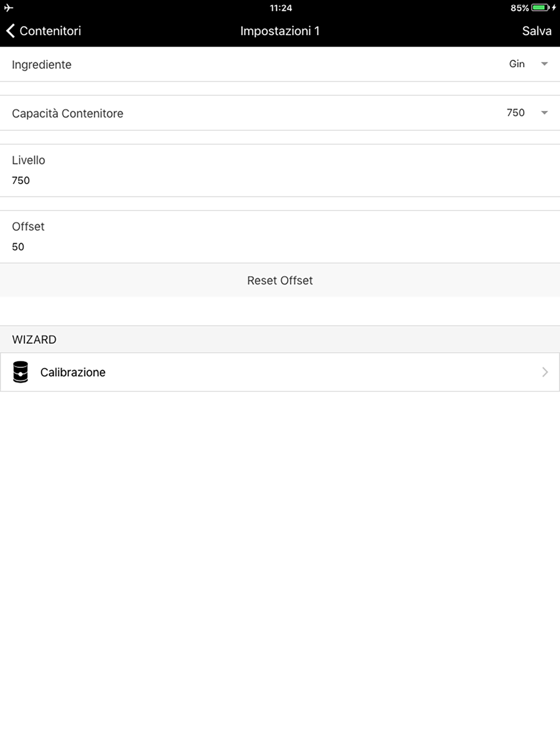Click the 750 capacity value selector
560x747 pixels.
coord(516,113)
